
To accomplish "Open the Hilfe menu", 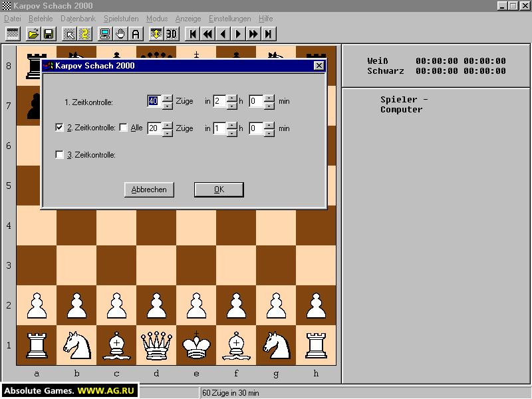I will click(x=265, y=19).
